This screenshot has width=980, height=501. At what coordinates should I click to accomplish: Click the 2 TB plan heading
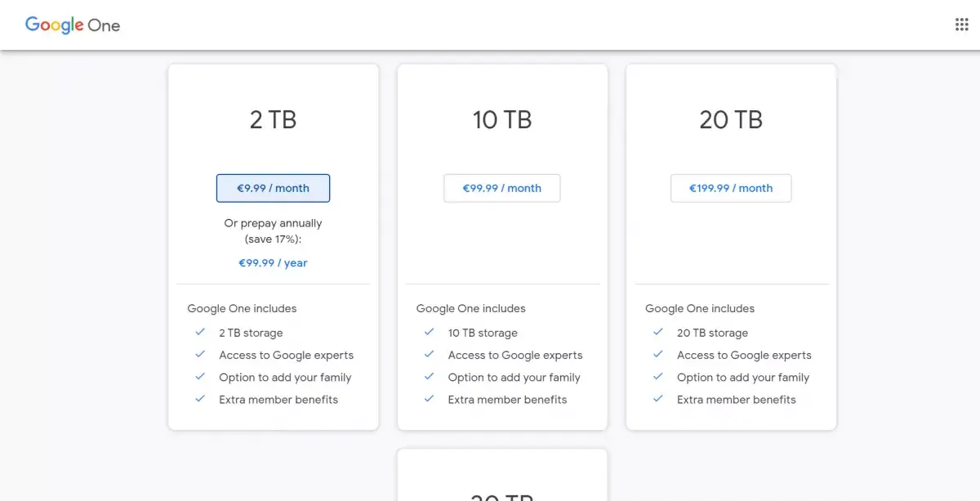tap(273, 120)
